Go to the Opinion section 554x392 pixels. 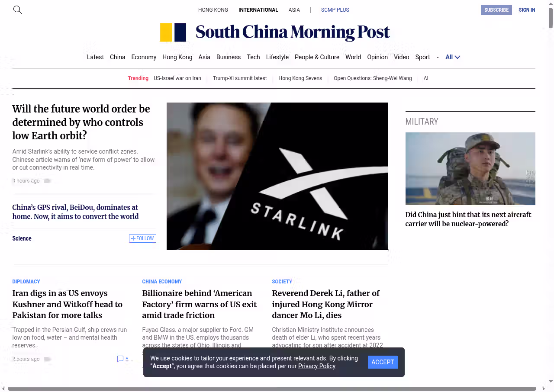pyautogui.click(x=377, y=57)
